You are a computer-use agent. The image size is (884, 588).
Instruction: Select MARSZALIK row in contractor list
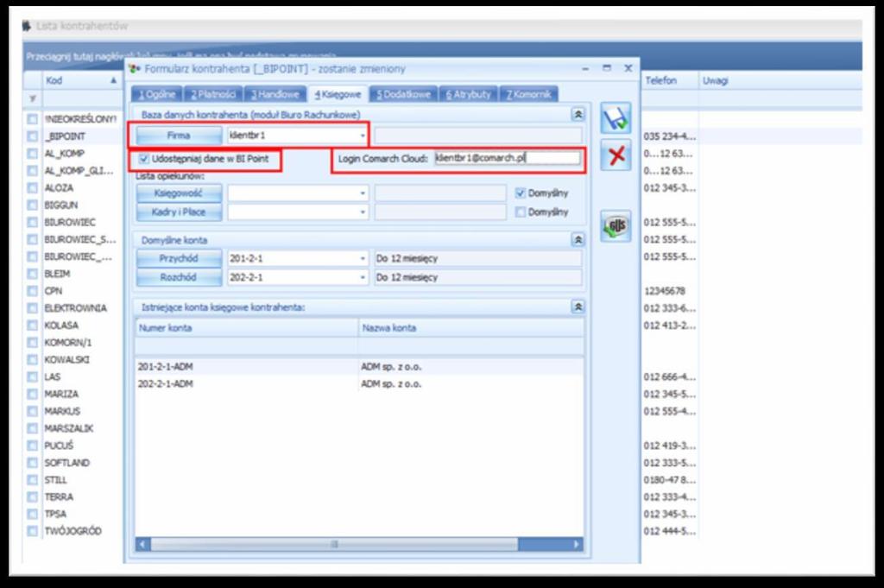tap(69, 428)
